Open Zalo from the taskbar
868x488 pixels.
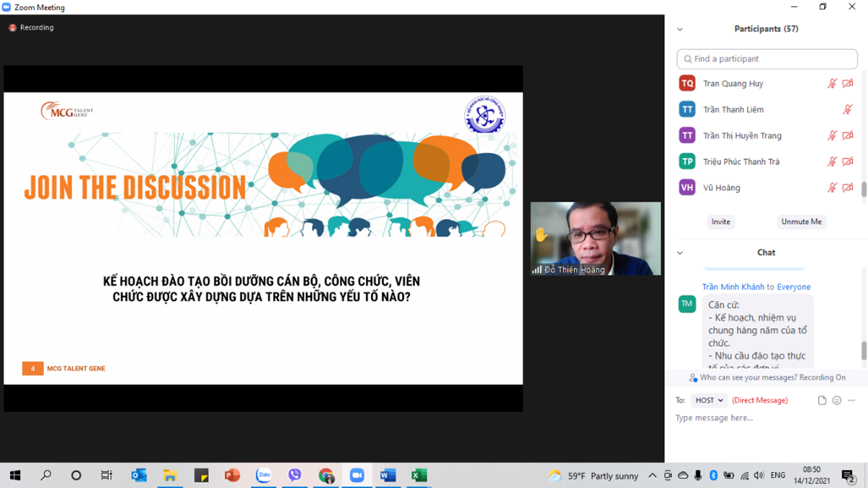click(x=264, y=475)
